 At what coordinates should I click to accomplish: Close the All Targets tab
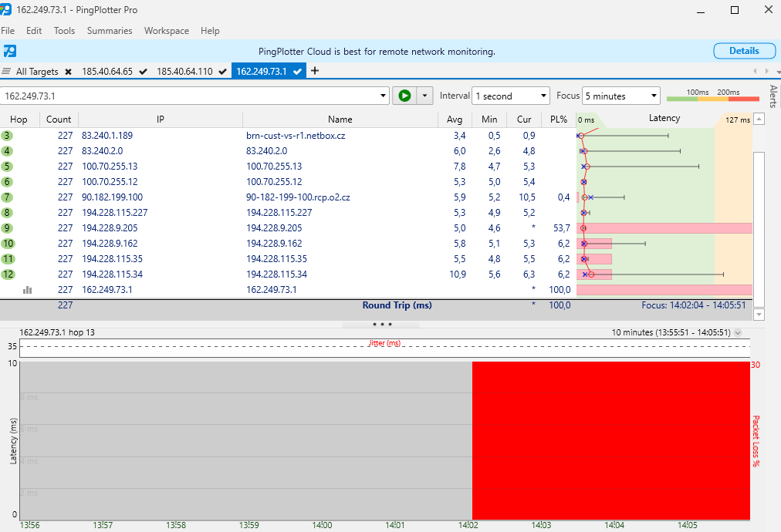tap(68, 72)
